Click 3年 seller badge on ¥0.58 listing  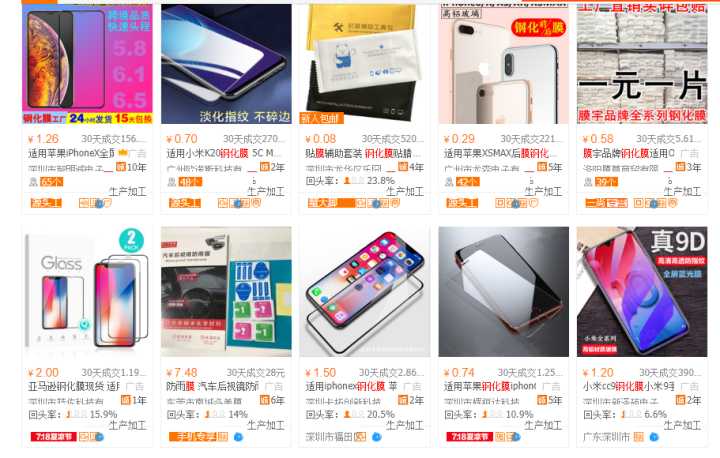688,167
